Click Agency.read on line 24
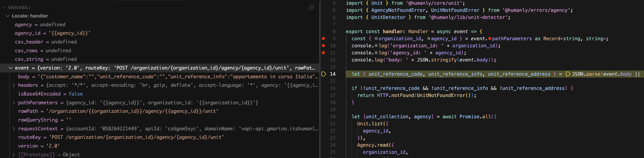Viewport: 644px width, 158px height. (373, 145)
